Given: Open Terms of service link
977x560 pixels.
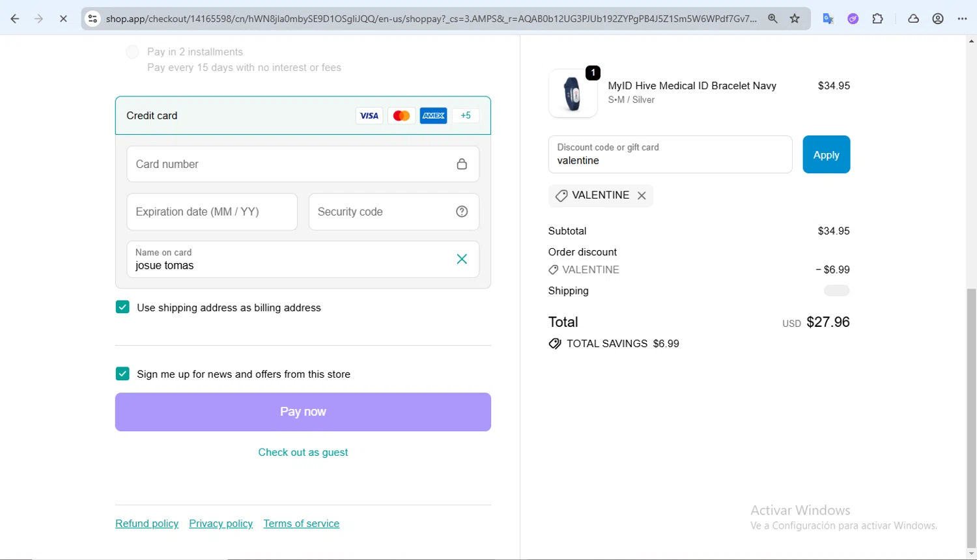Looking at the screenshot, I should tap(302, 524).
